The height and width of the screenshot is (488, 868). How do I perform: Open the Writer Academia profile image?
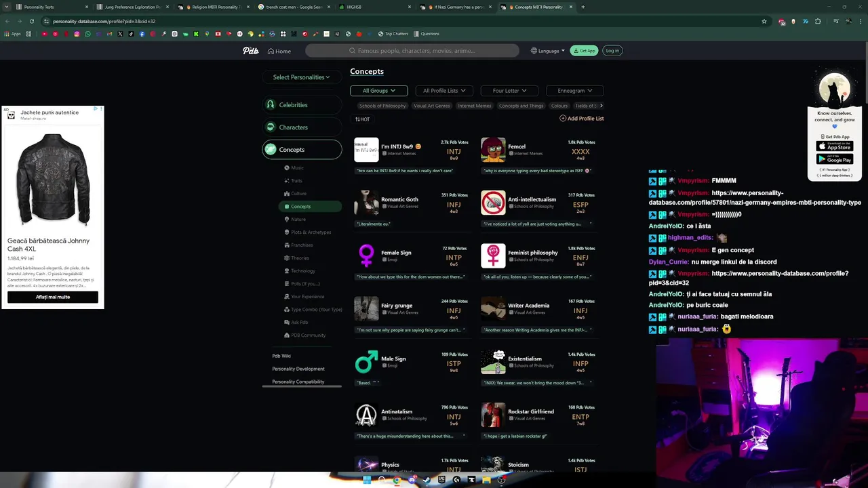pos(493,308)
